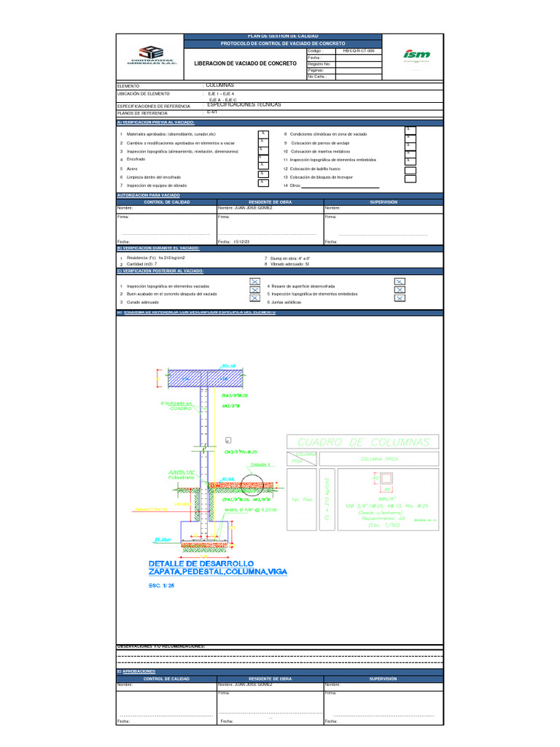560x747 pixels.
Task: Click the Contratistas Generales S.A.C. logo
Action: 152,55
